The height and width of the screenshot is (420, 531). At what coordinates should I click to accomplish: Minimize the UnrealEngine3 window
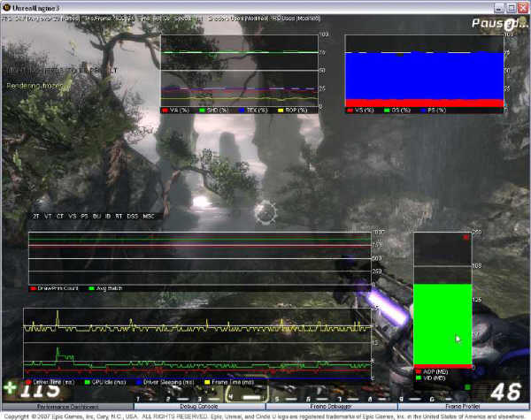pyautogui.click(x=498, y=7)
